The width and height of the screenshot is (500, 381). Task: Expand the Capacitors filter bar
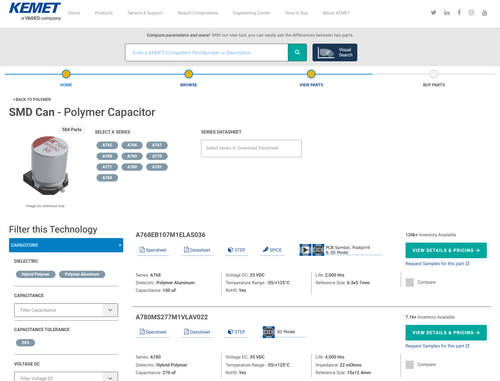pyautogui.click(x=66, y=245)
